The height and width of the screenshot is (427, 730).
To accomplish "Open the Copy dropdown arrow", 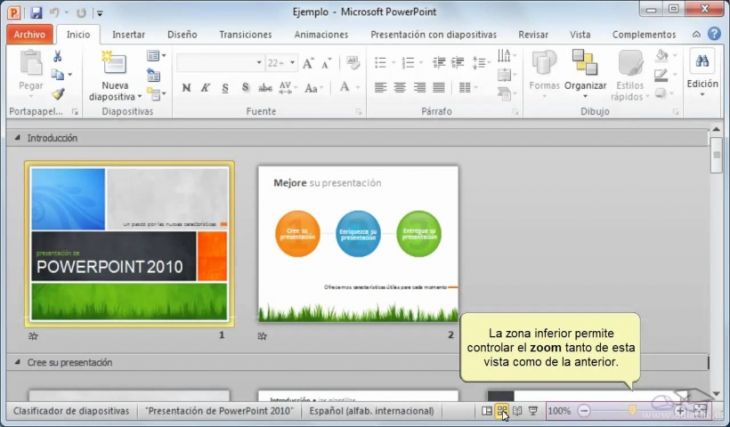I will (x=70, y=75).
